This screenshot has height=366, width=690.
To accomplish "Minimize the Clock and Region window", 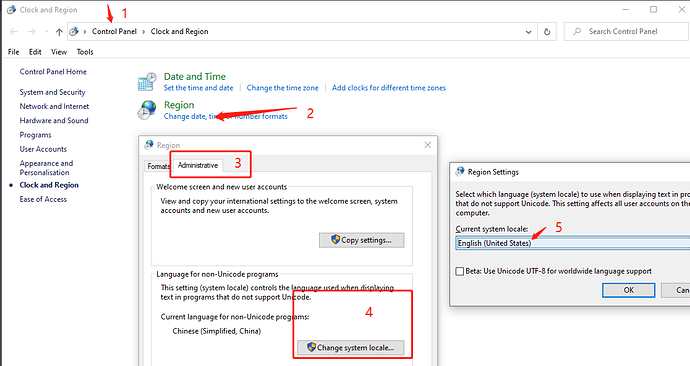I will pyautogui.click(x=626, y=9).
